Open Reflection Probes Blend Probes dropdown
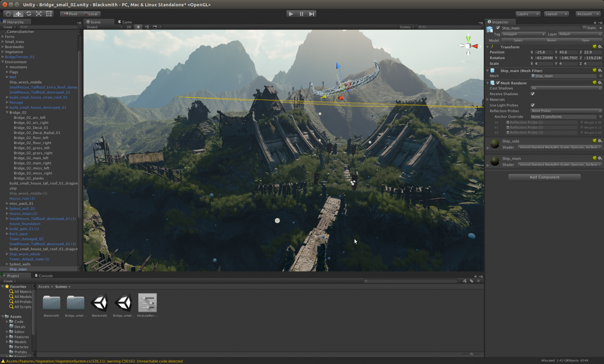Screen dimensions: 604x364 click(566, 111)
